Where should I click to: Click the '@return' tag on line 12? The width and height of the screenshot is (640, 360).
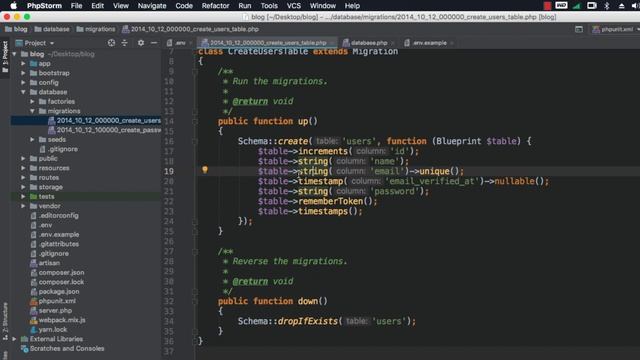[x=250, y=101]
